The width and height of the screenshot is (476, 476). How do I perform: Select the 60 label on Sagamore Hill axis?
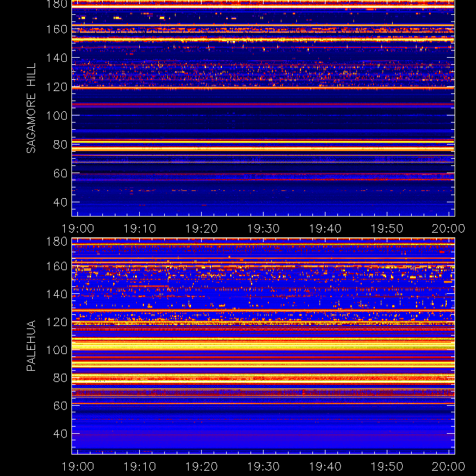60,173
